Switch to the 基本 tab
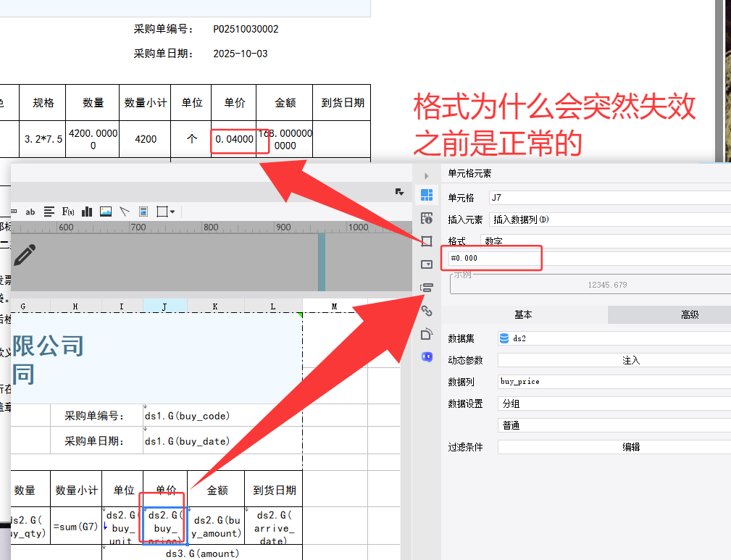 [x=524, y=314]
